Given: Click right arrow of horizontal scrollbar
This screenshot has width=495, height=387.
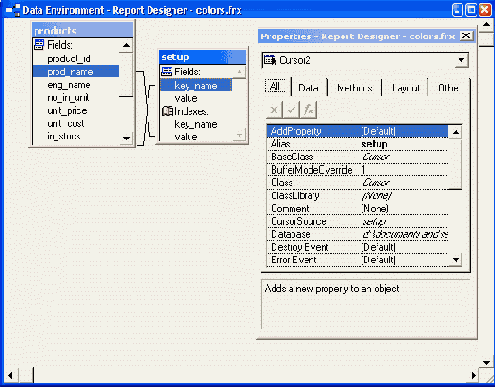Looking at the screenshot, I should tap(474, 376).
